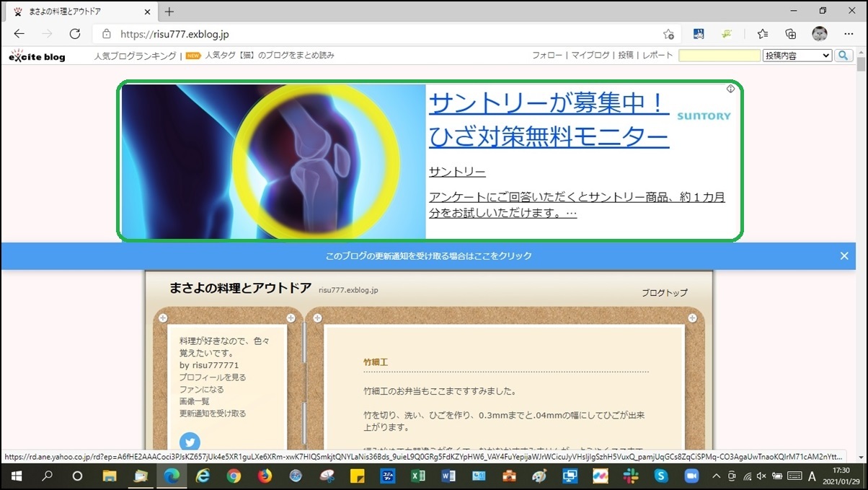Click the ad info icon on the Suntory banner
868x490 pixels.
[x=730, y=89]
